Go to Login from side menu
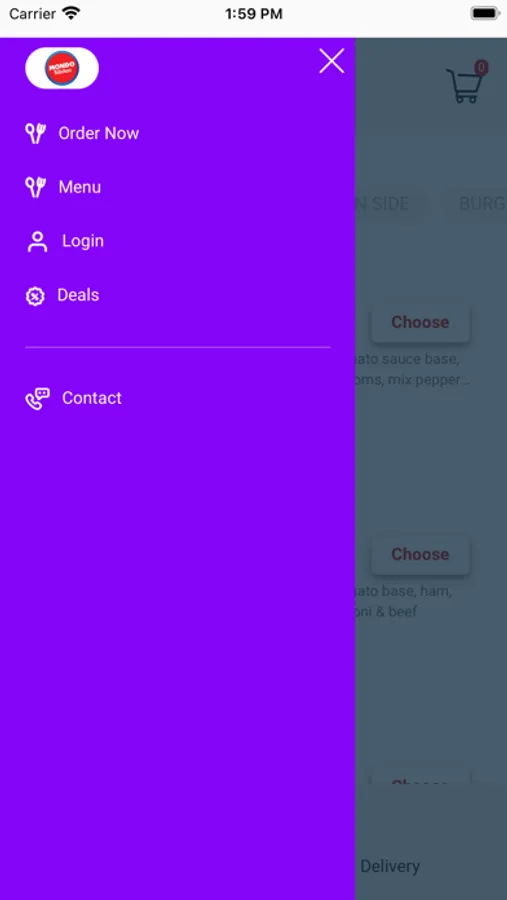 [83, 241]
